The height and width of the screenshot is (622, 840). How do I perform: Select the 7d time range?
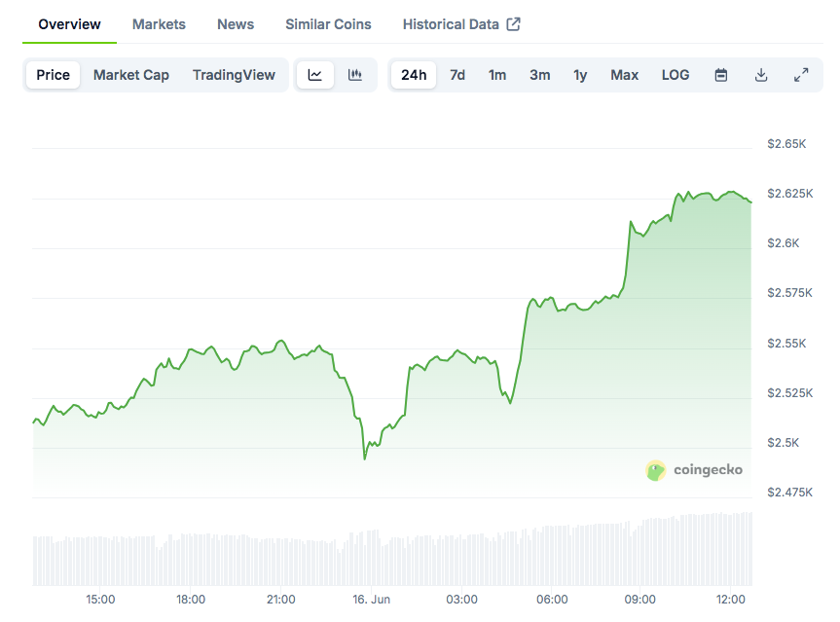coord(457,74)
